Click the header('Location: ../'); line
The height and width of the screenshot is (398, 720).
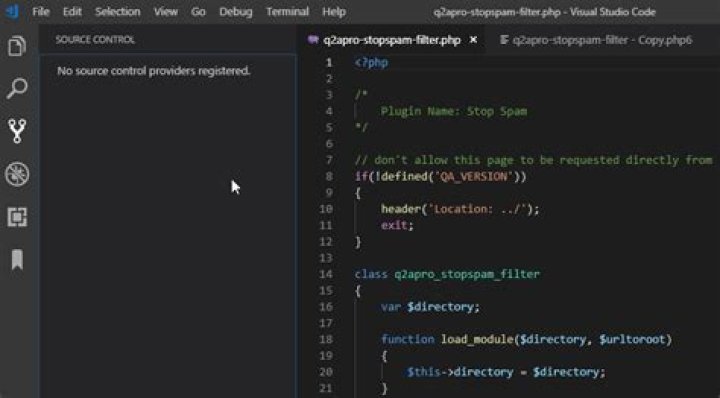click(460, 209)
